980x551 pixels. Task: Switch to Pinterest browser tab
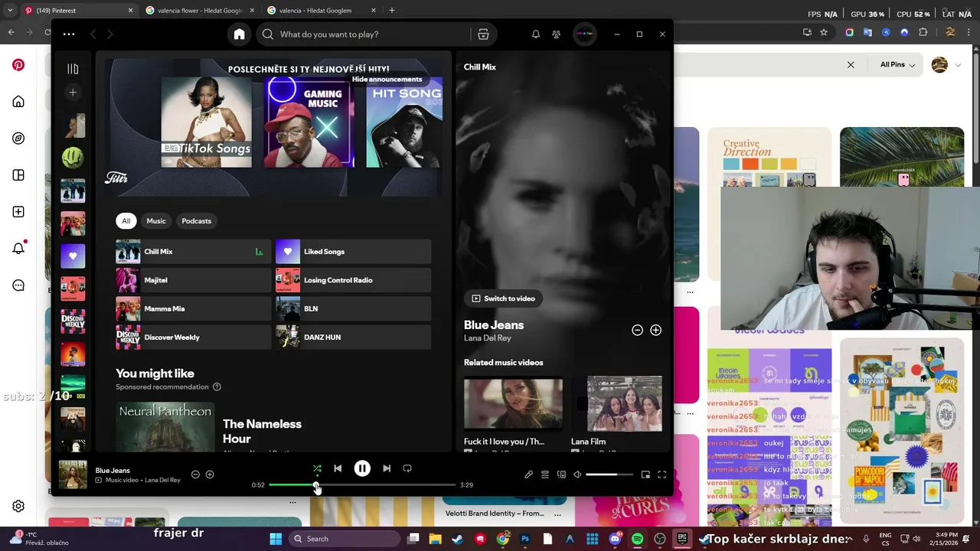(x=77, y=11)
